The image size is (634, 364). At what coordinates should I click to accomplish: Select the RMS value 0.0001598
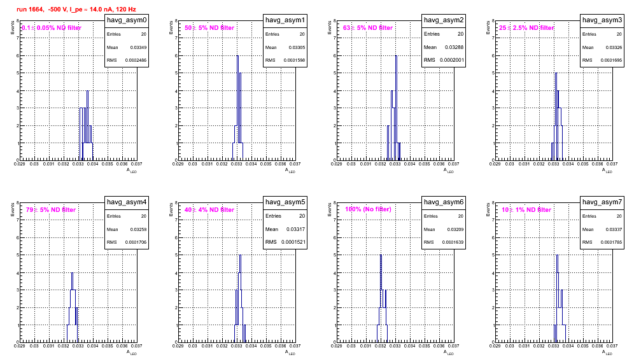click(x=294, y=60)
